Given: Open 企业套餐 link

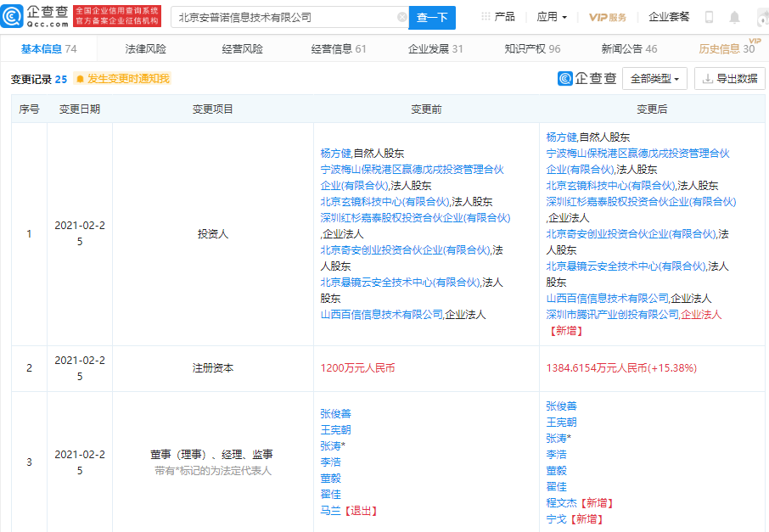Looking at the screenshot, I should [x=669, y=17].
